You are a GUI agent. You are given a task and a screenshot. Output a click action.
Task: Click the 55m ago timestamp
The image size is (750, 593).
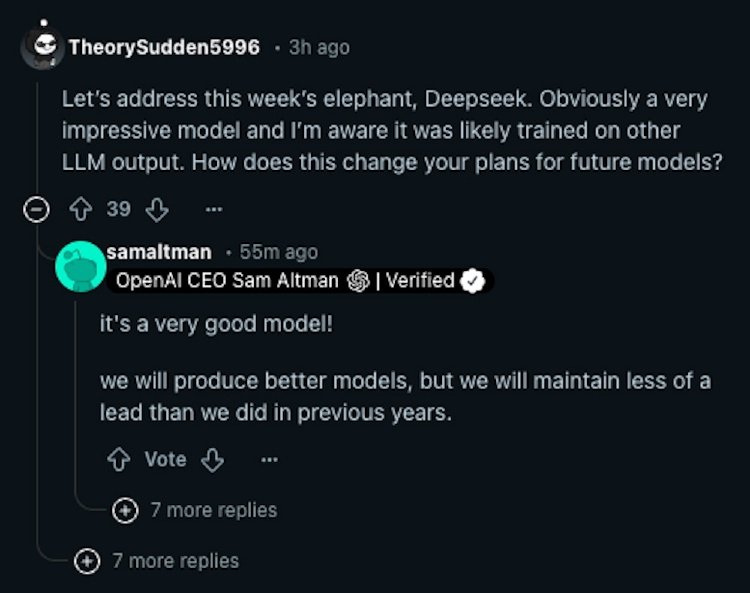click(x=278, y=252)
